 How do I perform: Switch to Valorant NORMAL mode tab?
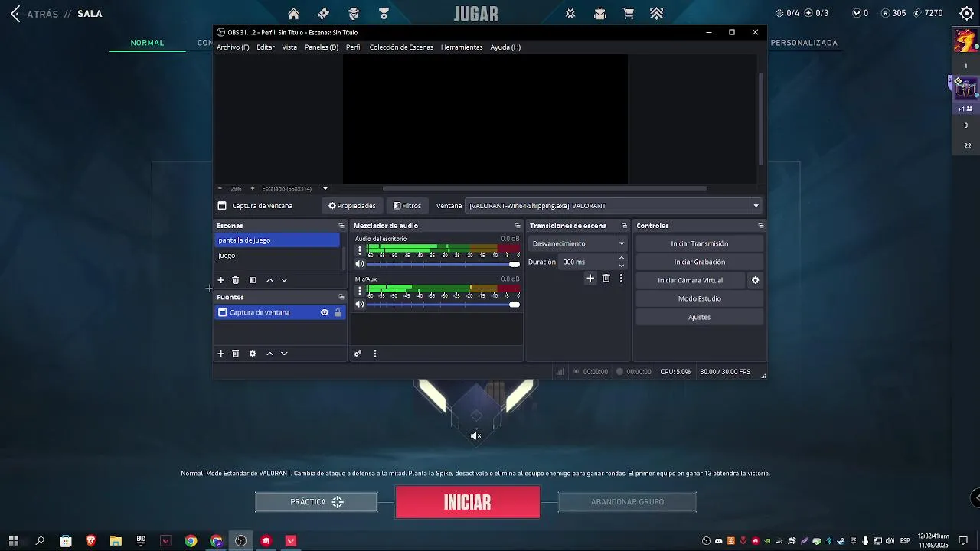pos(147,43)
